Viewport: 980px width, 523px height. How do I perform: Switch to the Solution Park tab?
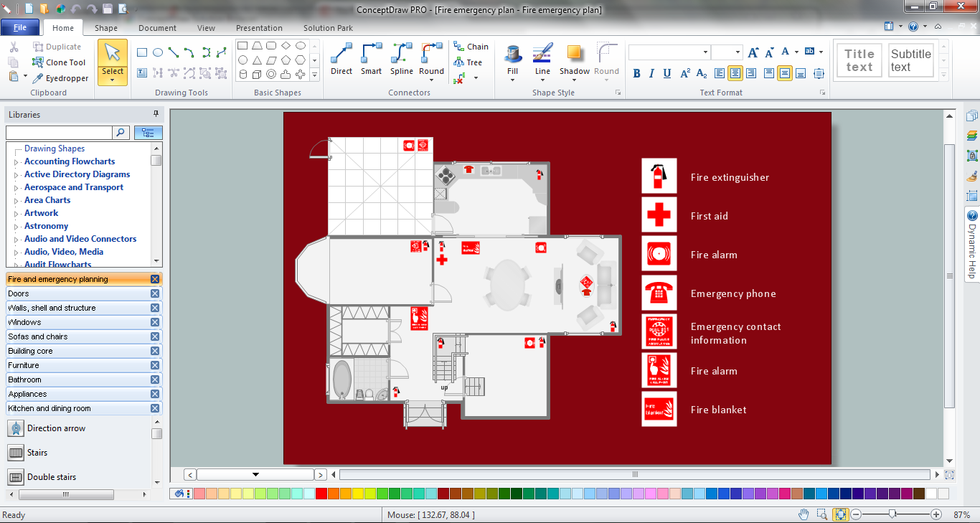point(329,28)
